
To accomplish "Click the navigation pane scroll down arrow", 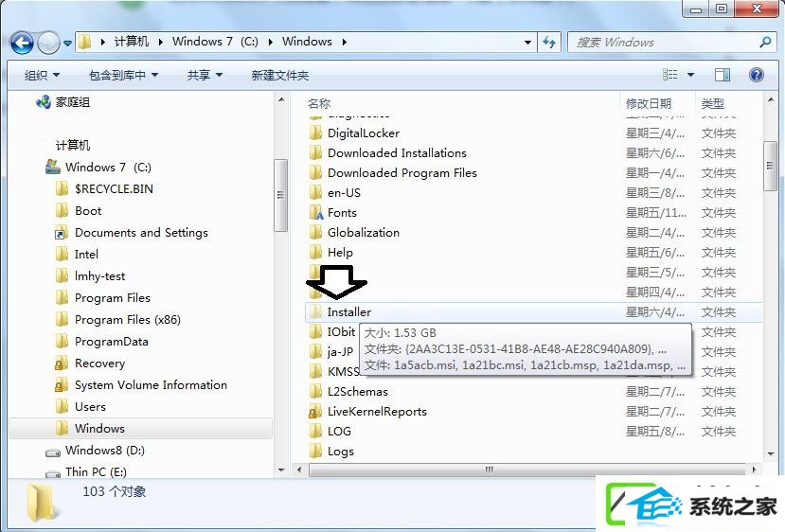I will coord(281,470).
